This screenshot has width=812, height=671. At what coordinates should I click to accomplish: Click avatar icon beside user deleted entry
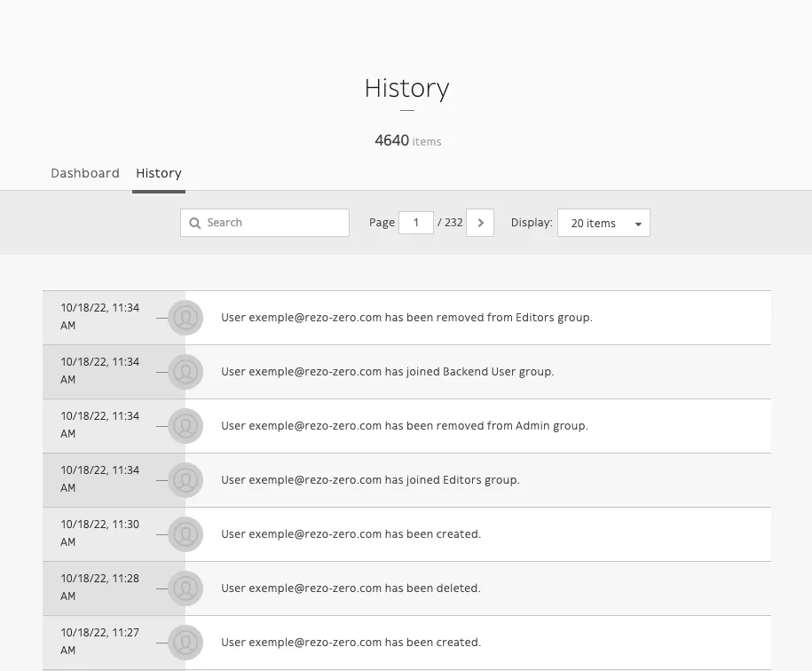185,588
